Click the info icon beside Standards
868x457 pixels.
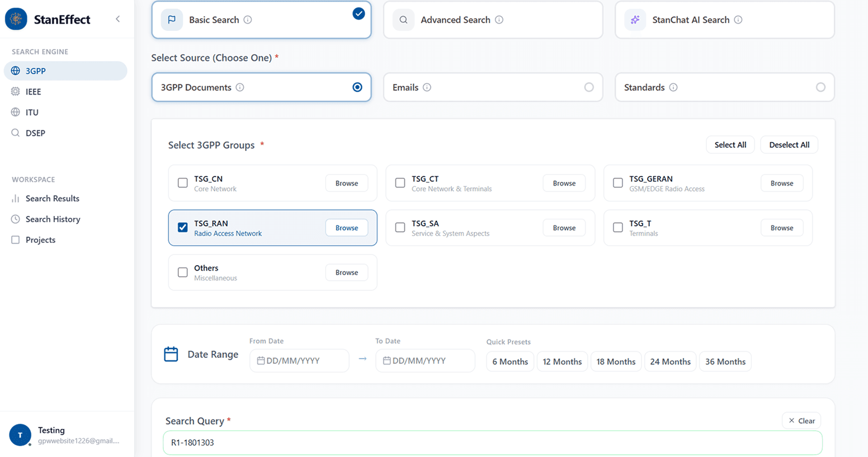pos(673,87)
